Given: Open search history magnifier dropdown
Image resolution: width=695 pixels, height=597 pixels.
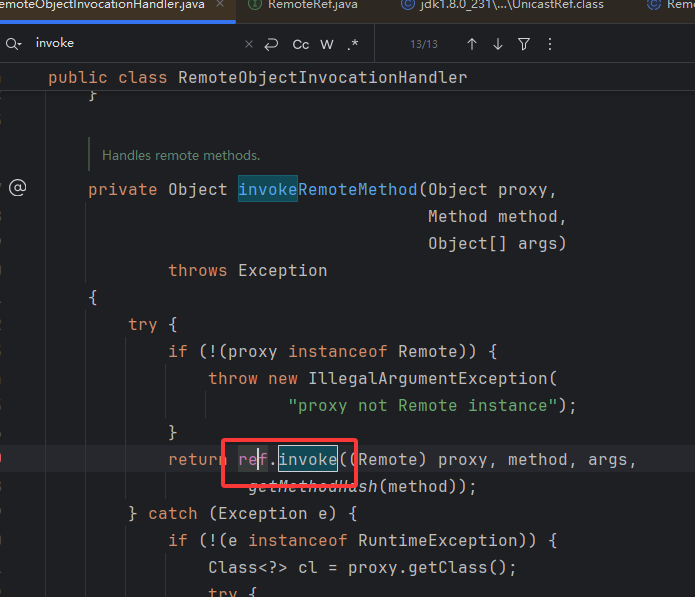Looking at the screenshot, I should 13,44.
